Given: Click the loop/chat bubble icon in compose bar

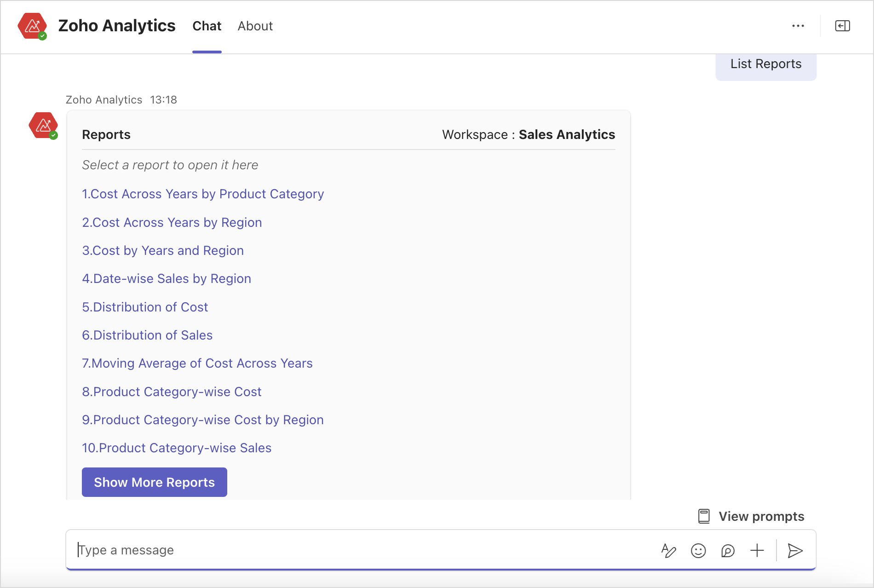Looking at the screenshot, I should click(728, 550).
